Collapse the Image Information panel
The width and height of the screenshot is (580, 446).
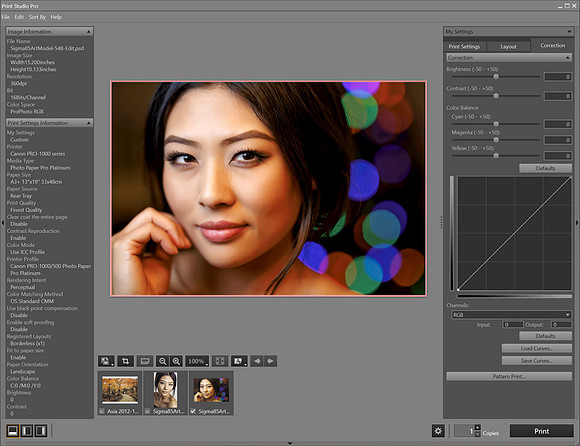88,32
